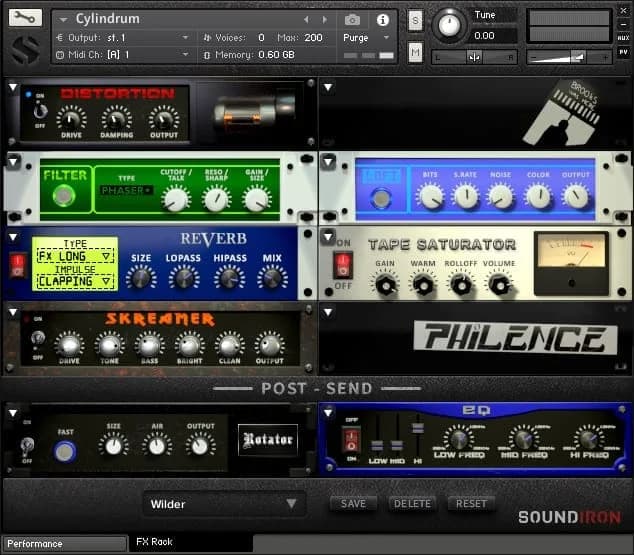634x555 pixels.
Task: Toggle the Reverb red power switch
Action: click(x=17, y=263)
